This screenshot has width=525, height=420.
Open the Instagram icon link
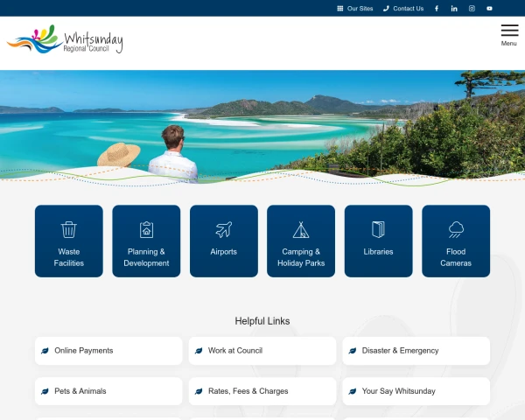472,9
